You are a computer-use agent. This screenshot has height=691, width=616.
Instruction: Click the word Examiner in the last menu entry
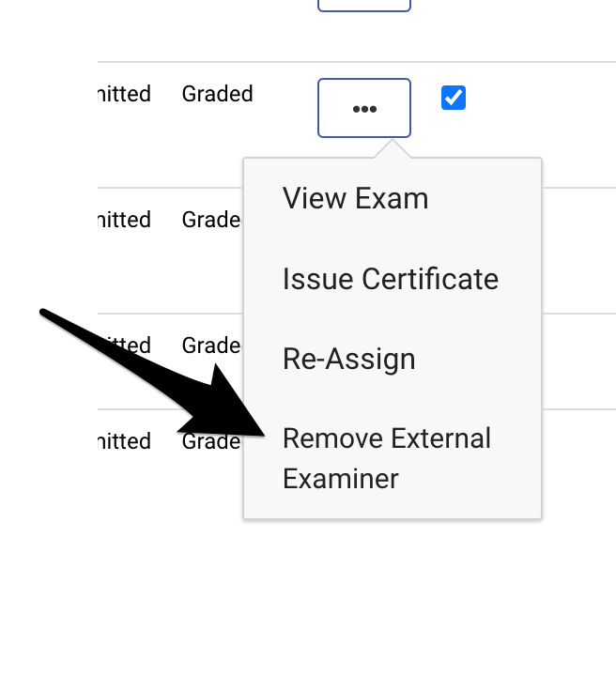(x=340, y=479)
